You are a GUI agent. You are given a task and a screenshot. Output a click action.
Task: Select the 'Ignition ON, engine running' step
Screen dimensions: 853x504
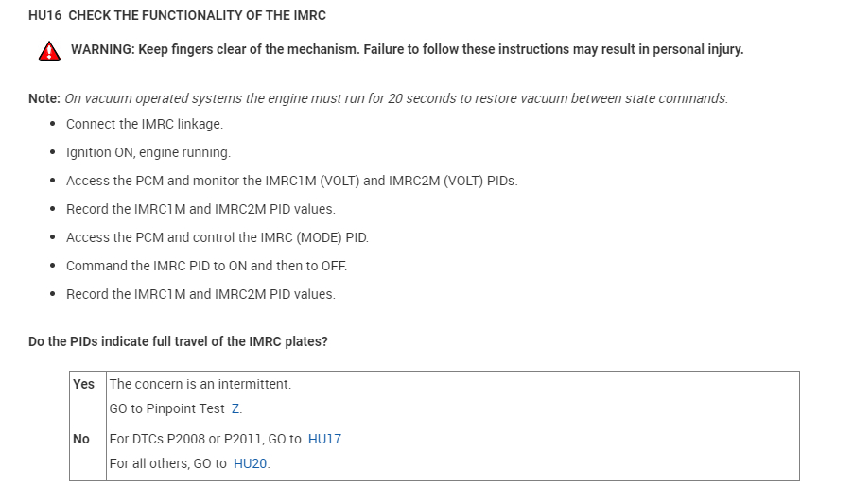pyautogui.click(x=148, y=152)
